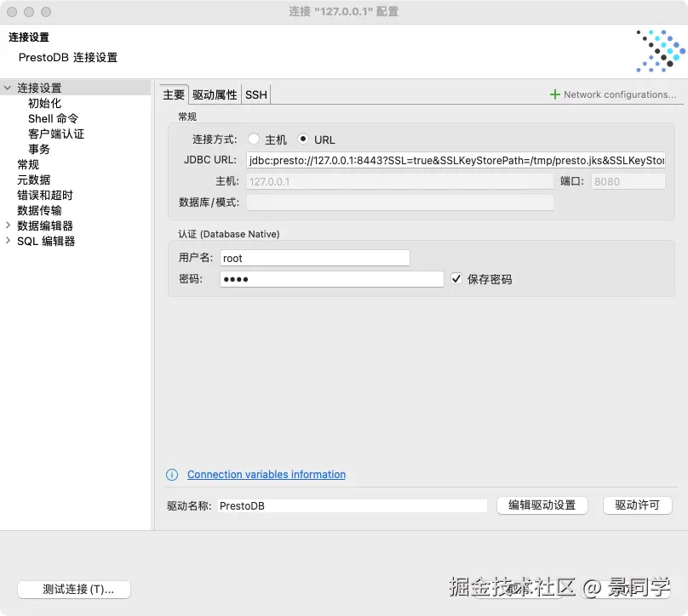Click into the JDBC URL field
Image resolution: width=688 pixels, height=616 pixels.
tap(456, 161)
